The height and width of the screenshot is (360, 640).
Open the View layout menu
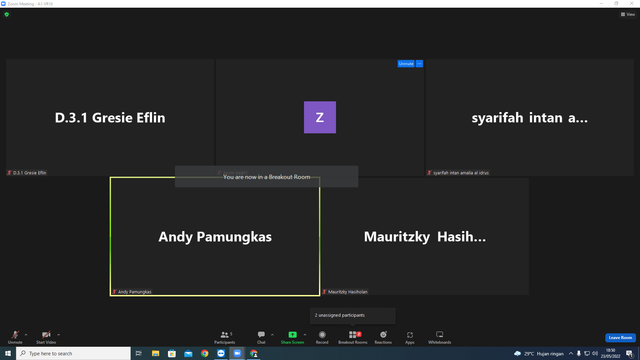628,14
